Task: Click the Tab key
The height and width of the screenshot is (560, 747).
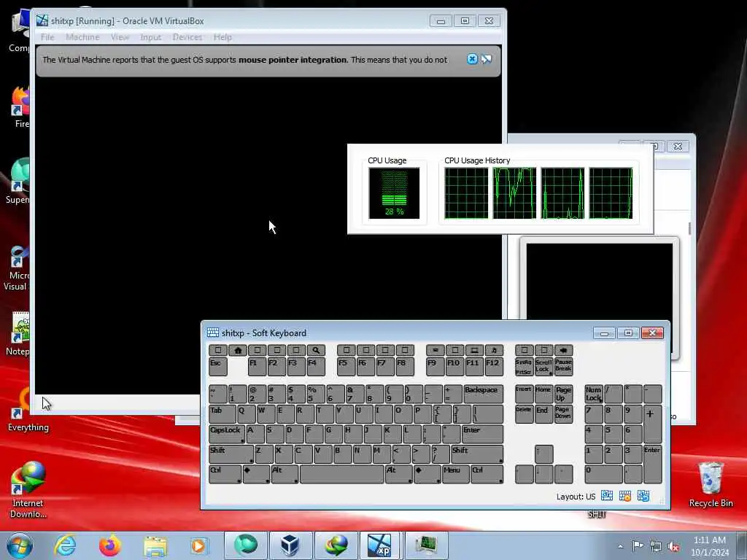Action: click(222, 414)
